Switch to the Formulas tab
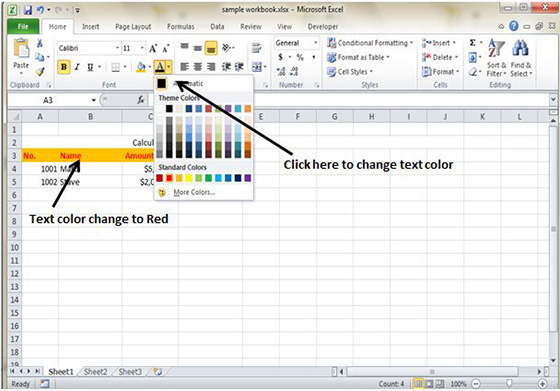The width and height of the screenshot is (560, 391). (181, 26)
